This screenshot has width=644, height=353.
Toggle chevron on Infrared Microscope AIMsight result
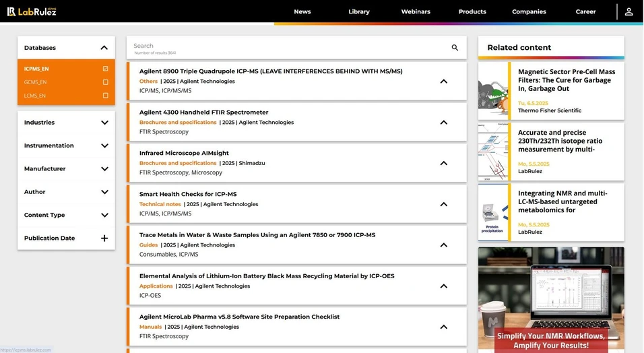pyautogui.click(x=443, y=163)
